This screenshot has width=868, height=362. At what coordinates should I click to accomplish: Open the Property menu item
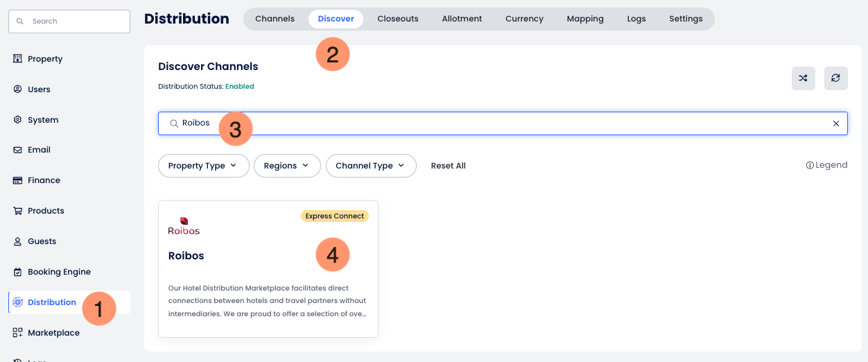(69, 59)
